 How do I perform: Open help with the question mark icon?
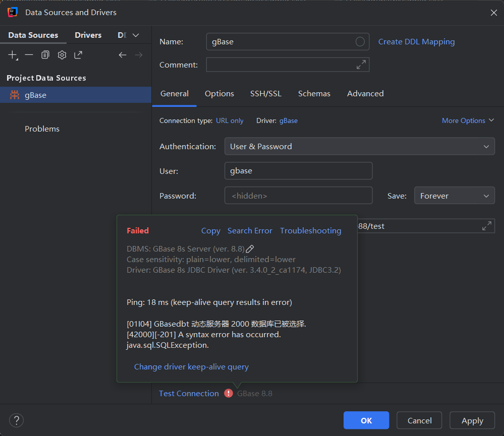[16, 420]
